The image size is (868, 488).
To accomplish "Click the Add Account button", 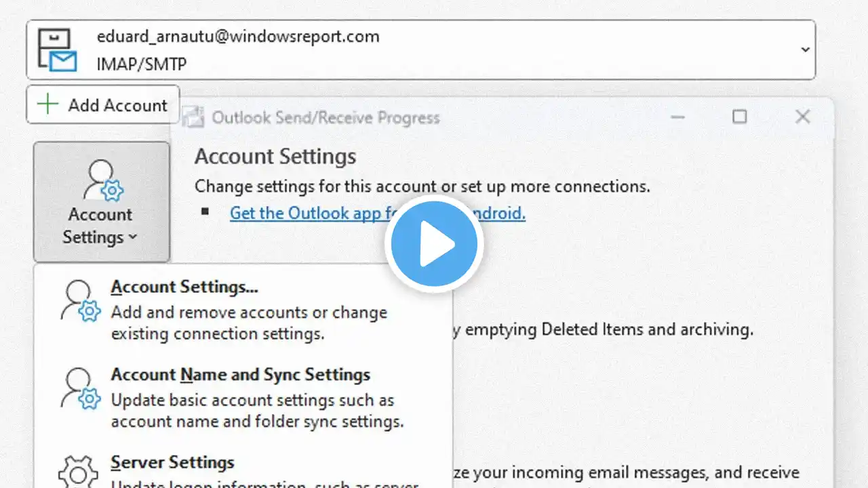I will click(103, 104).
